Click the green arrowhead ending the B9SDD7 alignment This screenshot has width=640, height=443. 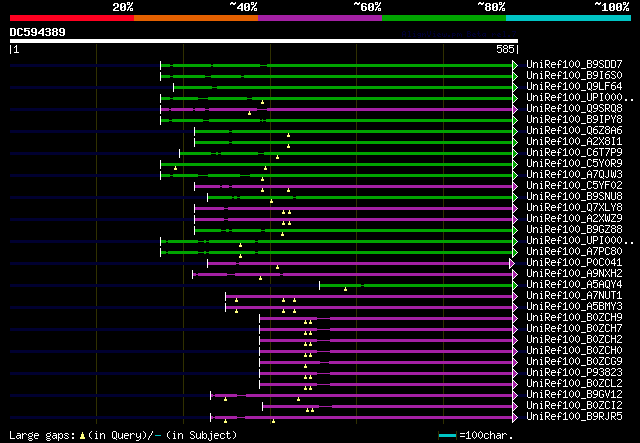515,65
